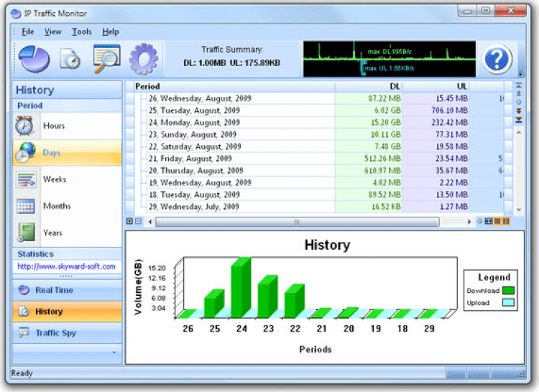
Task: Open the navigation pane options chevron
Action: coord(114,353)
